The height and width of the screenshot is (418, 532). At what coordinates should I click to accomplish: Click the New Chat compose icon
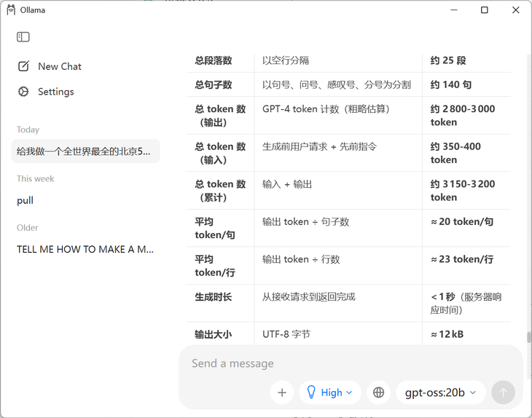tap(23, 66)
